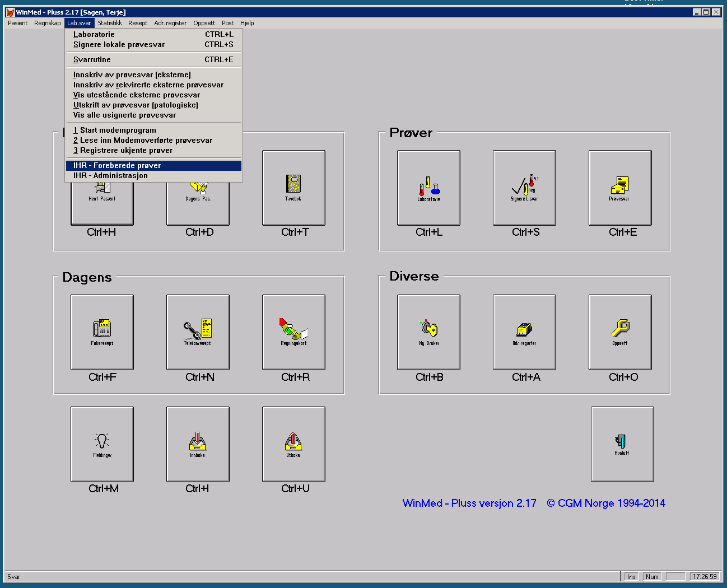Select Lese inn Modemoverførte prøvesvar

[x=153, y=140]
